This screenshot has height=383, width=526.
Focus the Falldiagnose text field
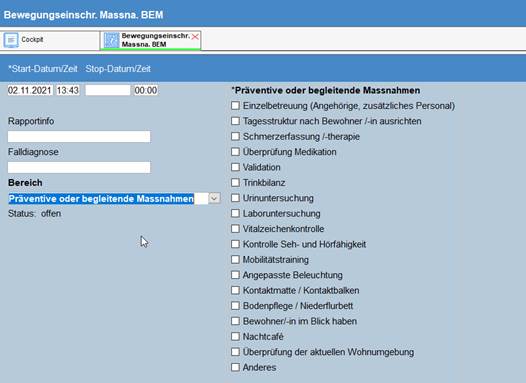[x=79, y=167]
